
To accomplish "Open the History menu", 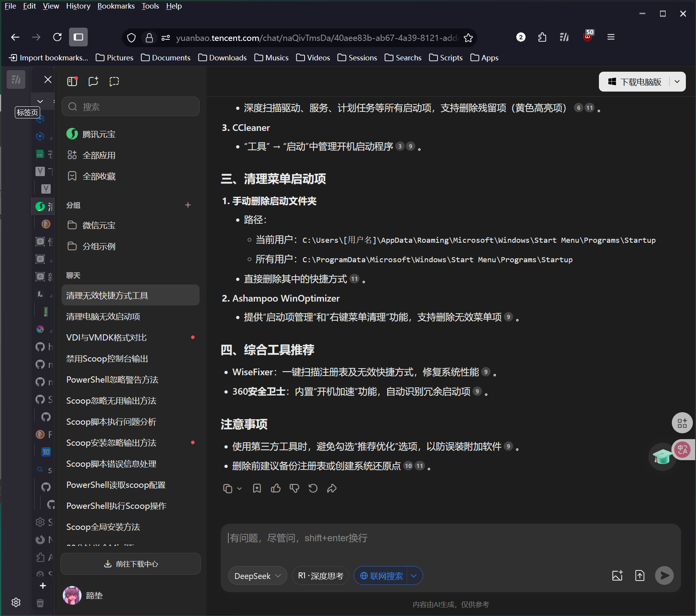I will 78,6.
